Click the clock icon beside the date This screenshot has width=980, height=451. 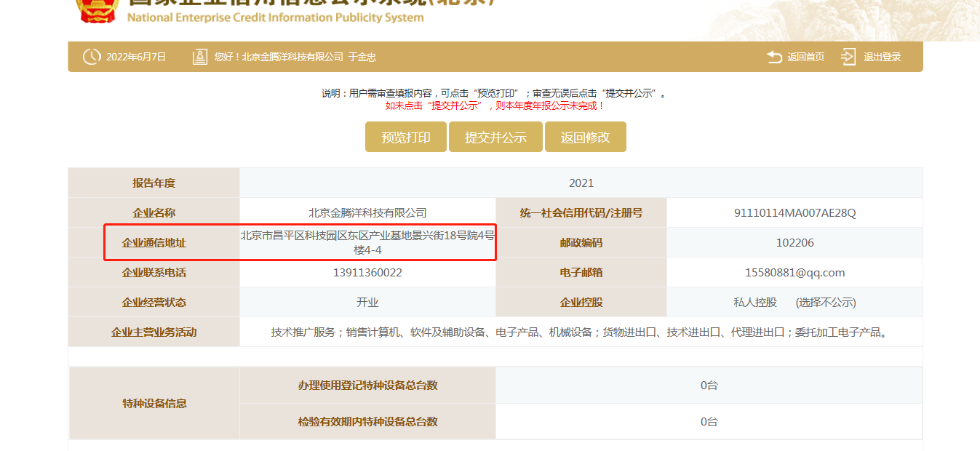[x=91, y=57]
